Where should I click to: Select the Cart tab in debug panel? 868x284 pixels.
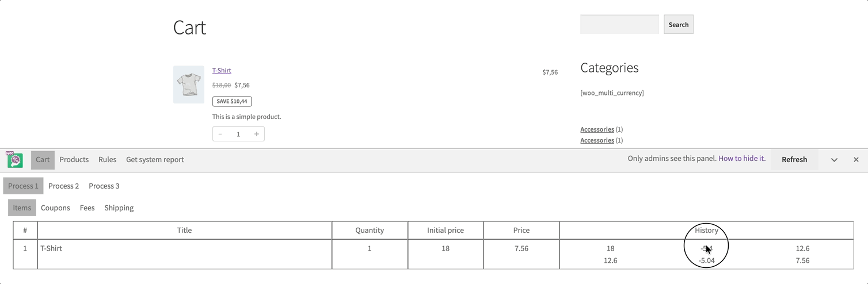coord(43,160)
